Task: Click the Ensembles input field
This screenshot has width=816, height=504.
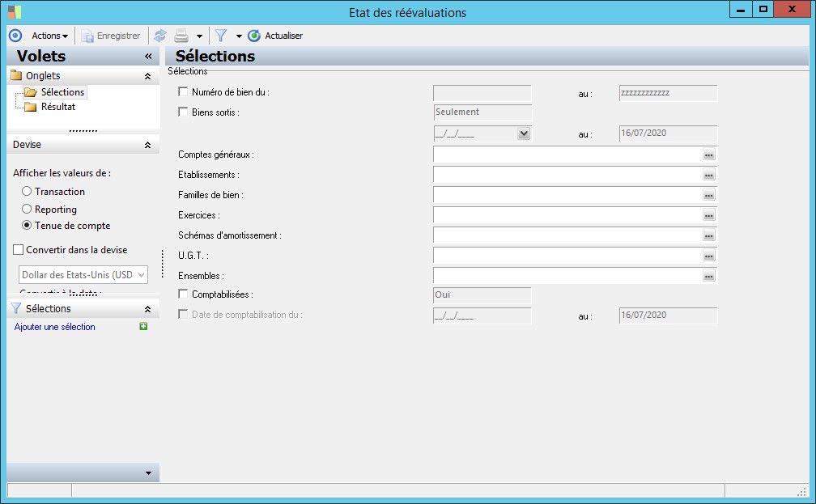Action: click(567, 276)
